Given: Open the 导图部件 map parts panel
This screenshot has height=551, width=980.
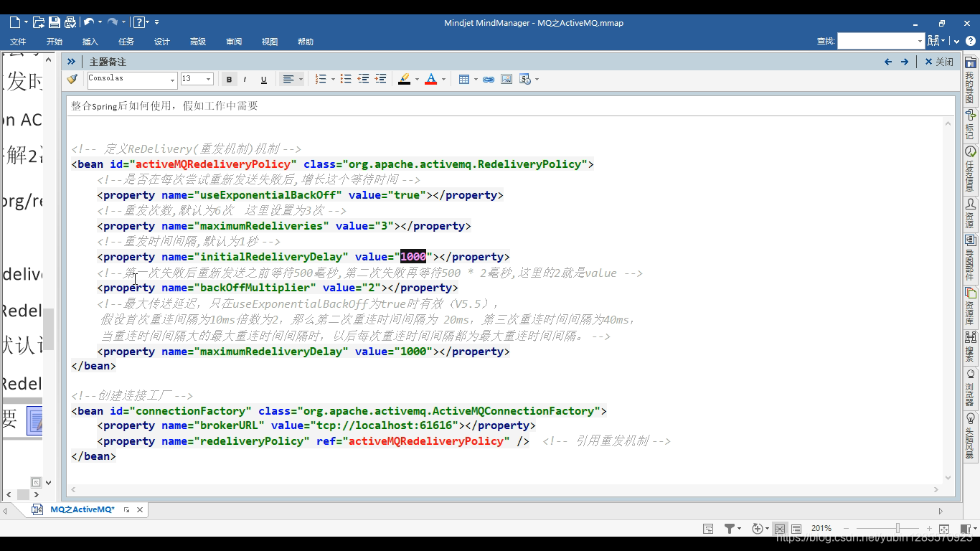Looking at the screenshot, I should pos(970,258).
